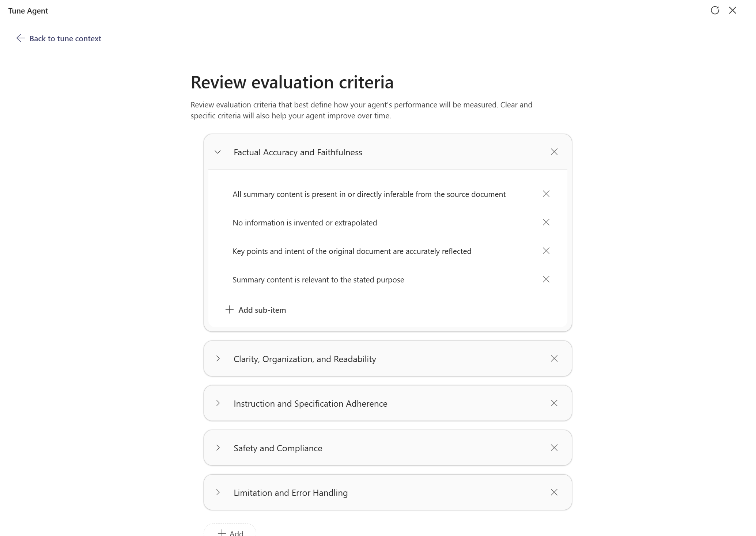Delete the Clarity, Organization, and Readability criterion
Image resolution: width=756 pixels, height=536 pixels.
point(554,359)
